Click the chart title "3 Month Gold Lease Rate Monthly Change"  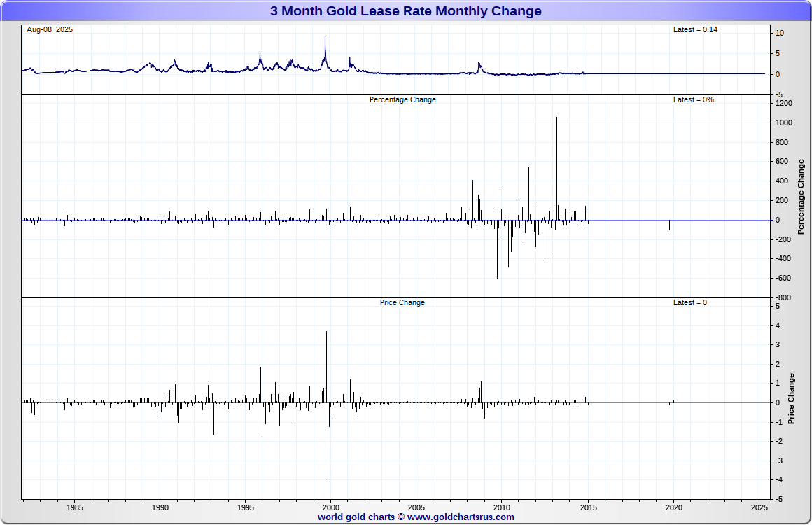click(x=405, y=11)
